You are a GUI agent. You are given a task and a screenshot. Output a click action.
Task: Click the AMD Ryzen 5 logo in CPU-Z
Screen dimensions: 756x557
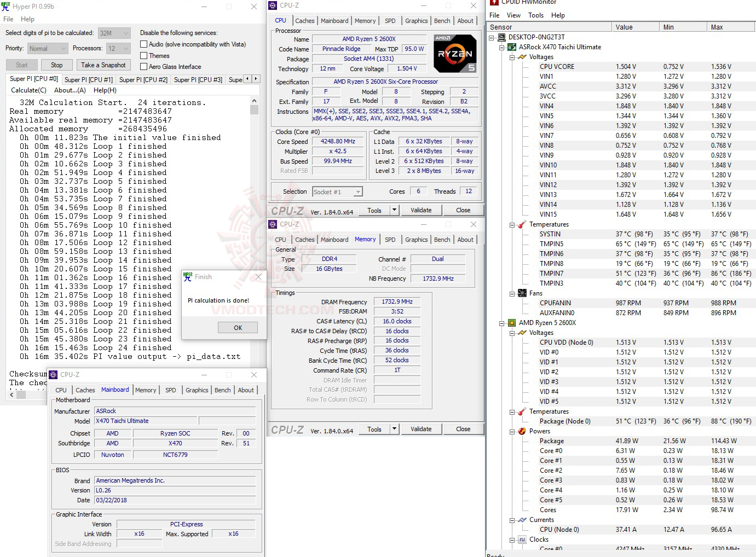[455, 54]
